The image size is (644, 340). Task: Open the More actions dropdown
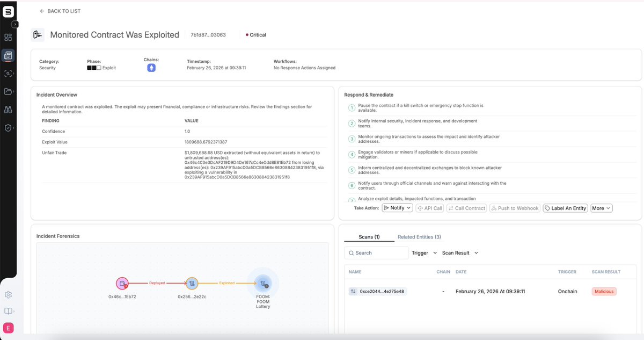pos(601,208)
